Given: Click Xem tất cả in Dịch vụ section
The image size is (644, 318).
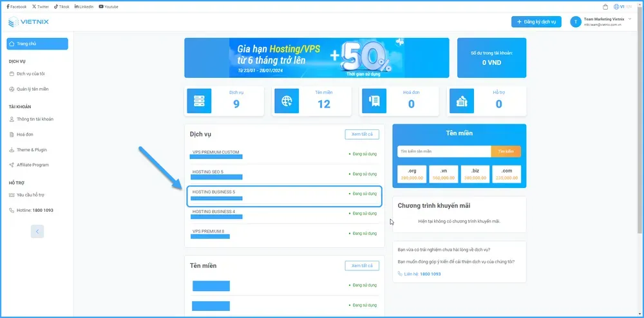Looking at the screenshot, I should 362,135.
